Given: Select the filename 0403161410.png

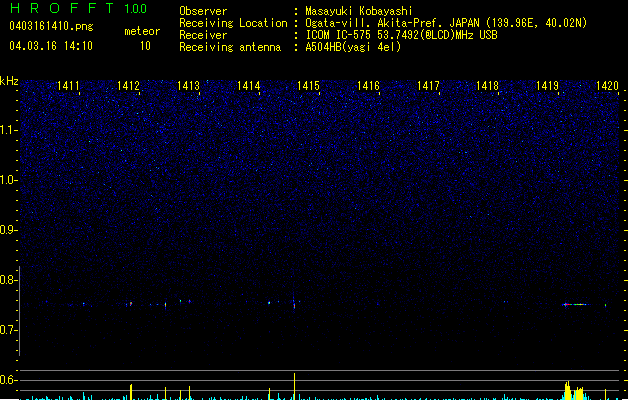Looking at the screenshot, I should [51, 26].
